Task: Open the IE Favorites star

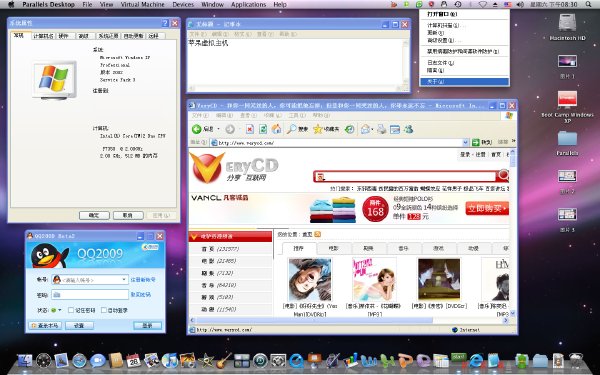Action: (318, 129)
